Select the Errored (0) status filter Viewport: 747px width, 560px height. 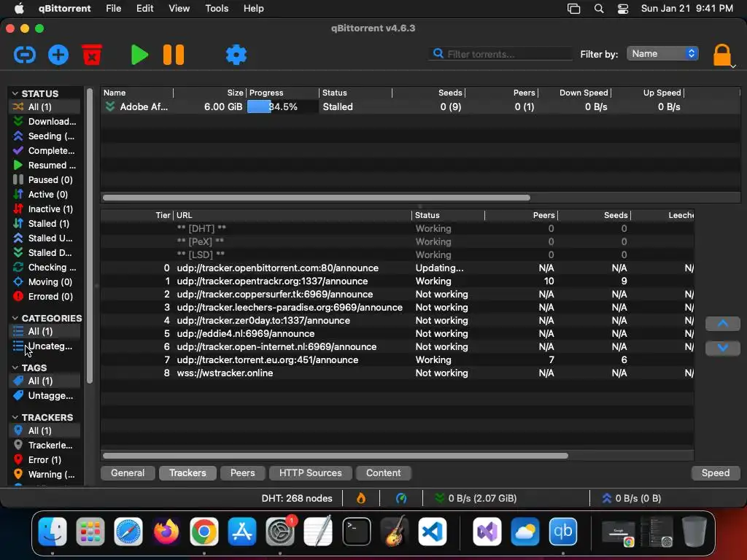pyautogui.click(x=44, y=297)
